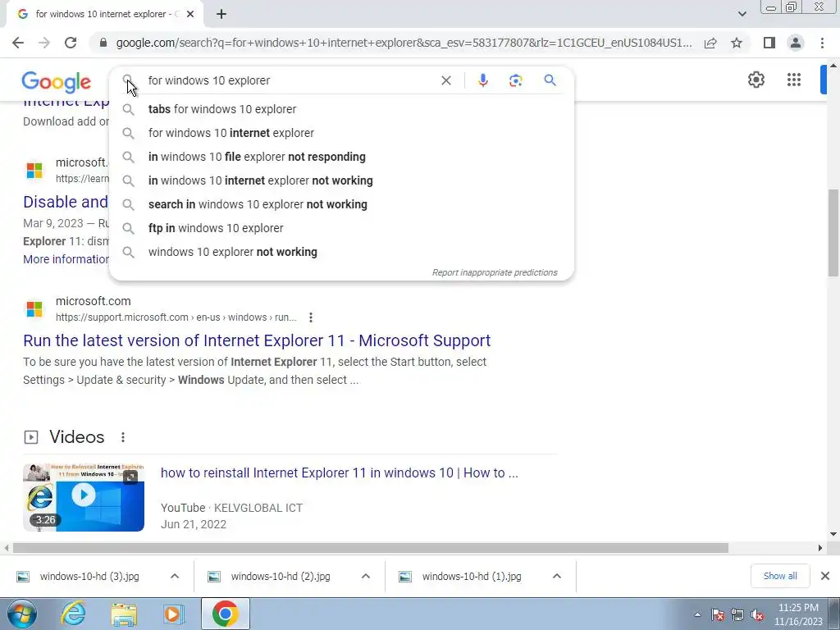Open the Chrome three-dot menu
This screenshot has width=840, height=630.
tap(822, 43)
